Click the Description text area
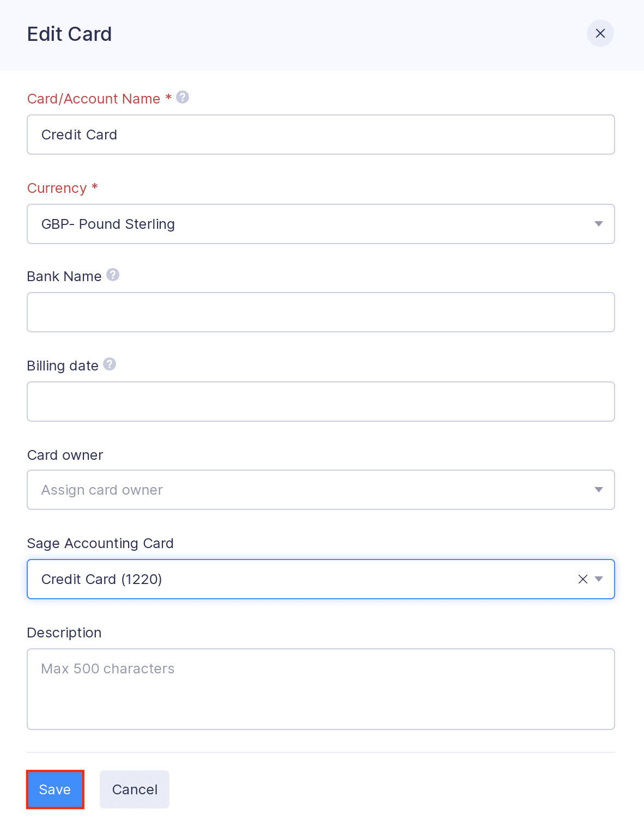 [x=320, y=689]
